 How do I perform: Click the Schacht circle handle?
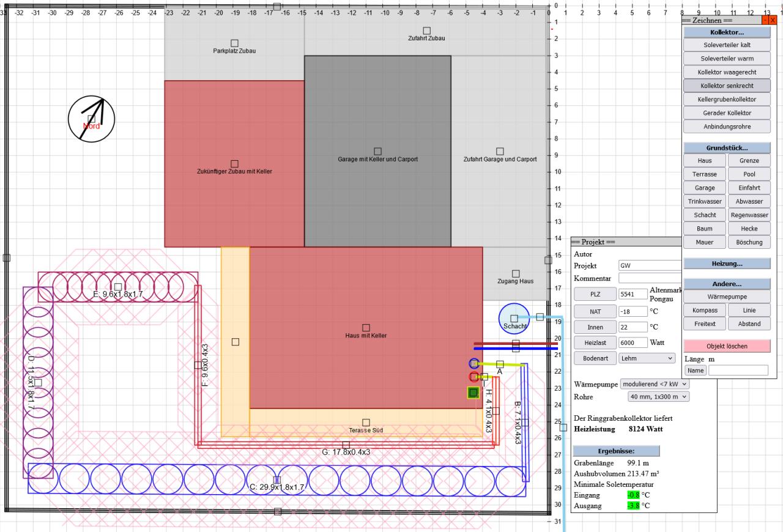pyautogui.click(x=514, y=319)
